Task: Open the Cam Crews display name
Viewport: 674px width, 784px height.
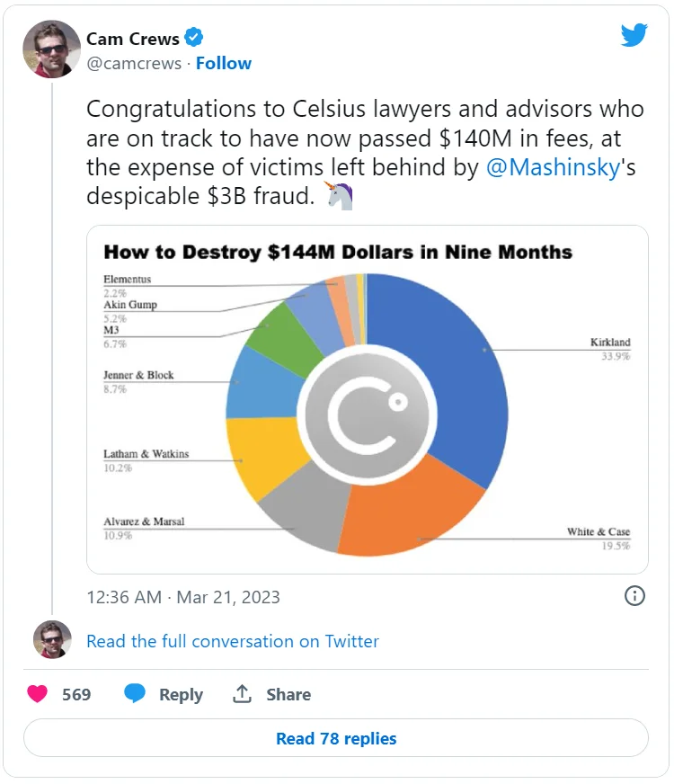Action: coord(132,38)
